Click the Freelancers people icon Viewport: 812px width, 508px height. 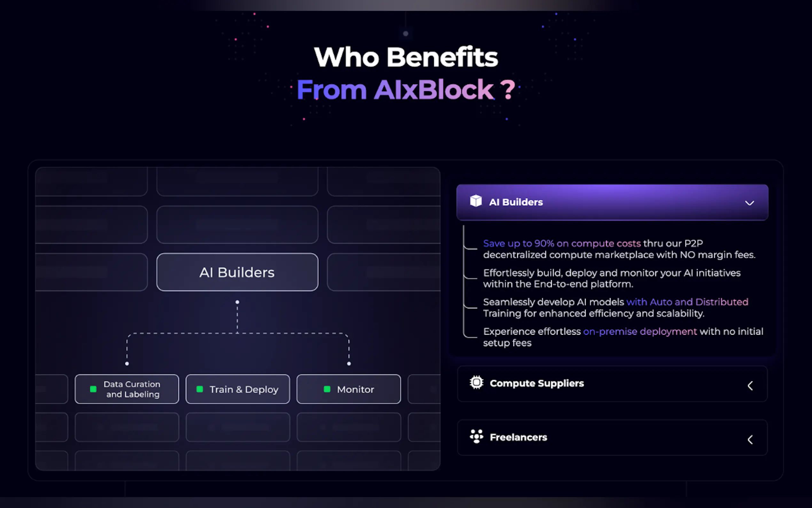[476, 436]
